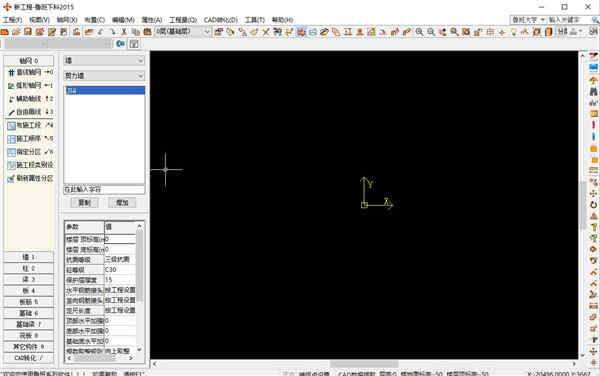This screenshot has height=376, width=600.
Task: Expand the 墙 component type dropdown
Action: (104, 61)
